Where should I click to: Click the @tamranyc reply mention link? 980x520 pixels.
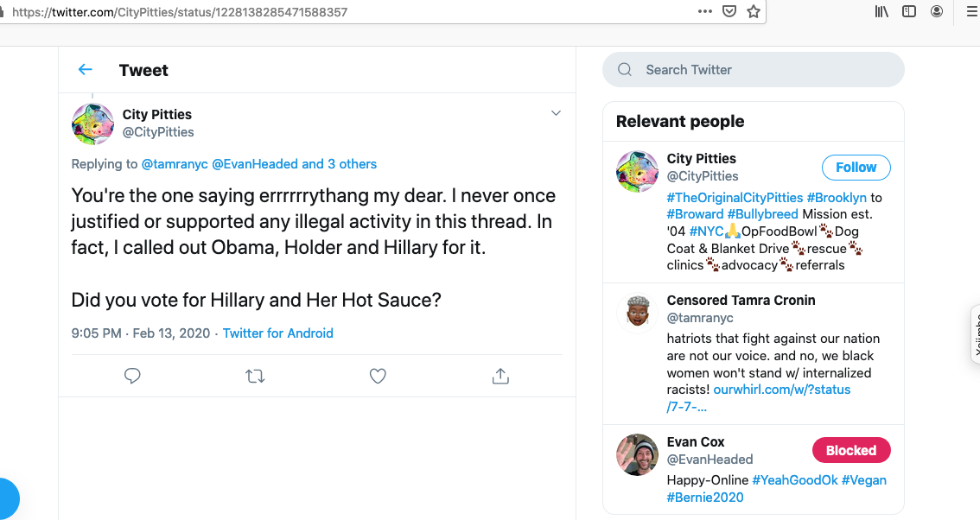coord(175,164)
